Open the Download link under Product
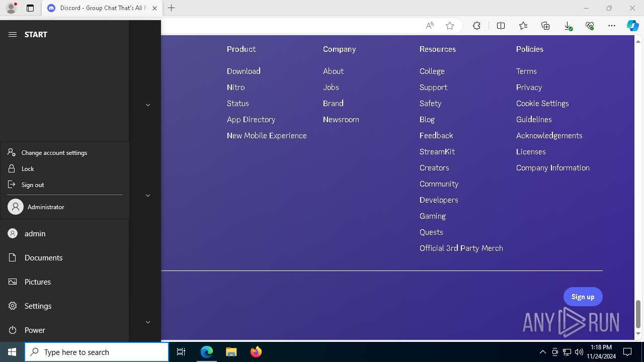This screenshot has width=644, height=362. 244,71
